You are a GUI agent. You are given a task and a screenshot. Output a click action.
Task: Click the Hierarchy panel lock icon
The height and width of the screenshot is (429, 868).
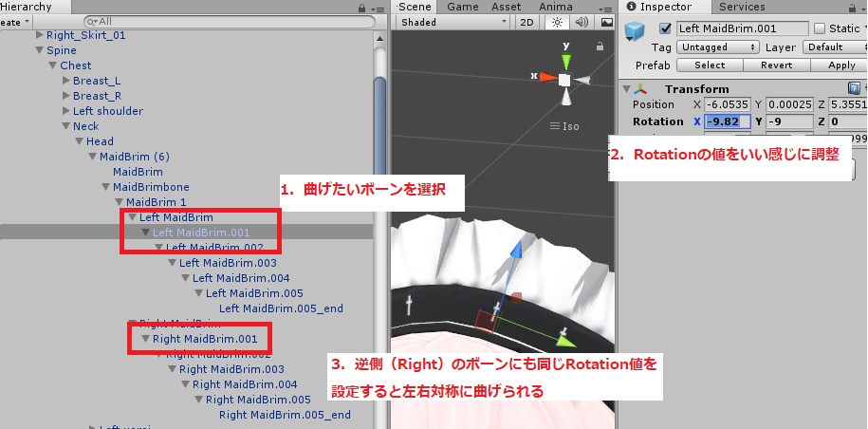361,9
